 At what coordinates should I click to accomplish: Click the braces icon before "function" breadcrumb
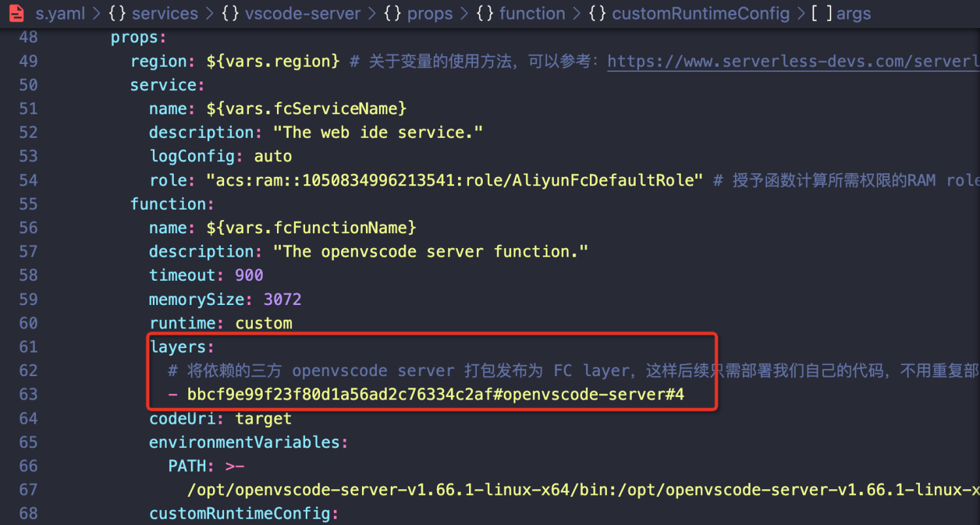click(x=485, y=14)
